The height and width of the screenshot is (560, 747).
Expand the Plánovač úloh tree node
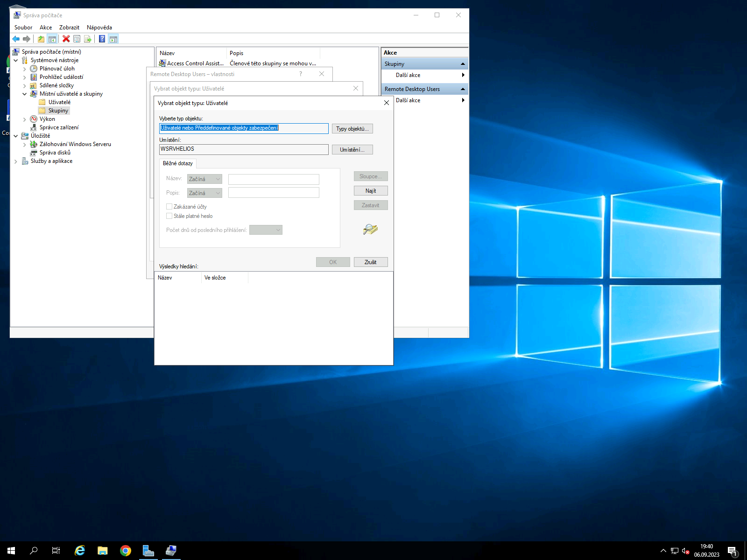(25, 69)
